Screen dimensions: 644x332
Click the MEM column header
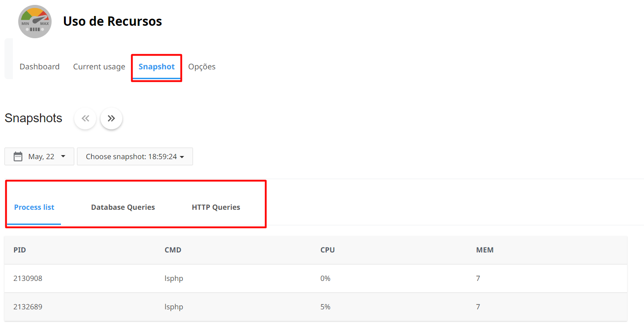[x=485, y=250]
